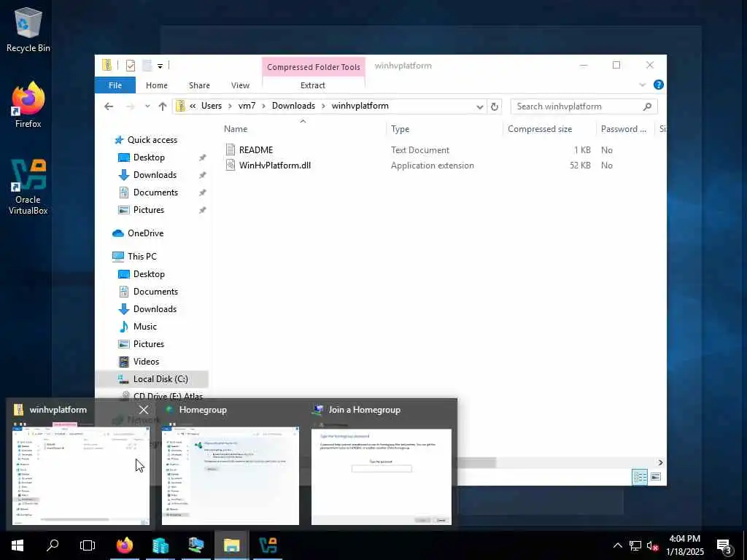Close the winhvplatform taskbar preview
The width and height of the screenshot is (747, 560).
(x=144, y=410)
